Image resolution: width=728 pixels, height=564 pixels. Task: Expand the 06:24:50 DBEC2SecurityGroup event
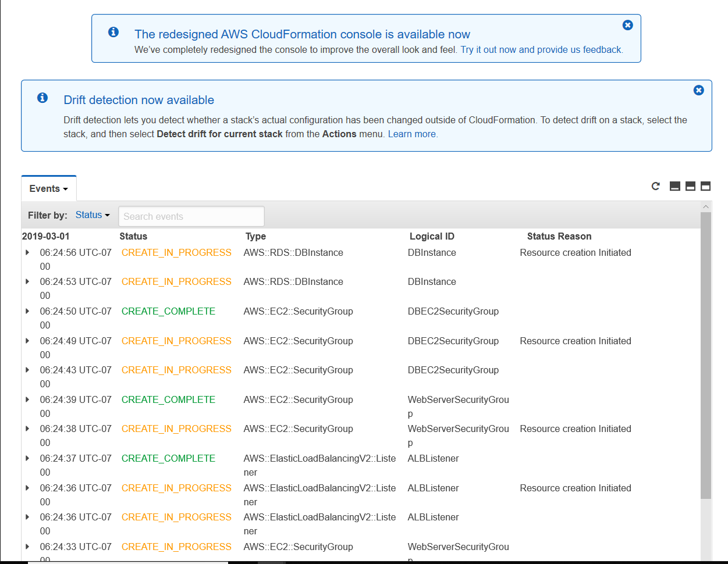point(27,311)
